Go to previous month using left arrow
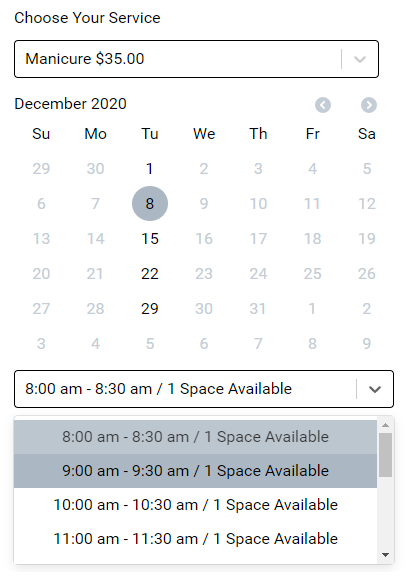The width and height of the screenshot is (411, 586). [323, 105]
